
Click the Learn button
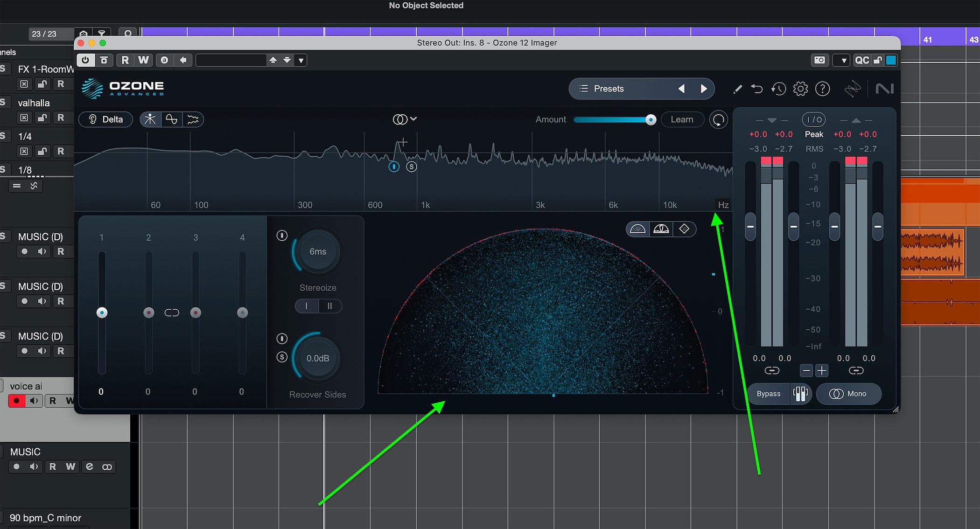coord(682,119)
